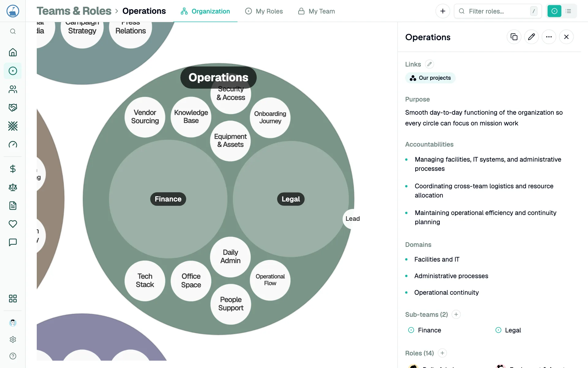Image resolution: width=588 pixels, height=368 pixels.
Task: Open the document icon in the sidebar
Action: (13, 206)
